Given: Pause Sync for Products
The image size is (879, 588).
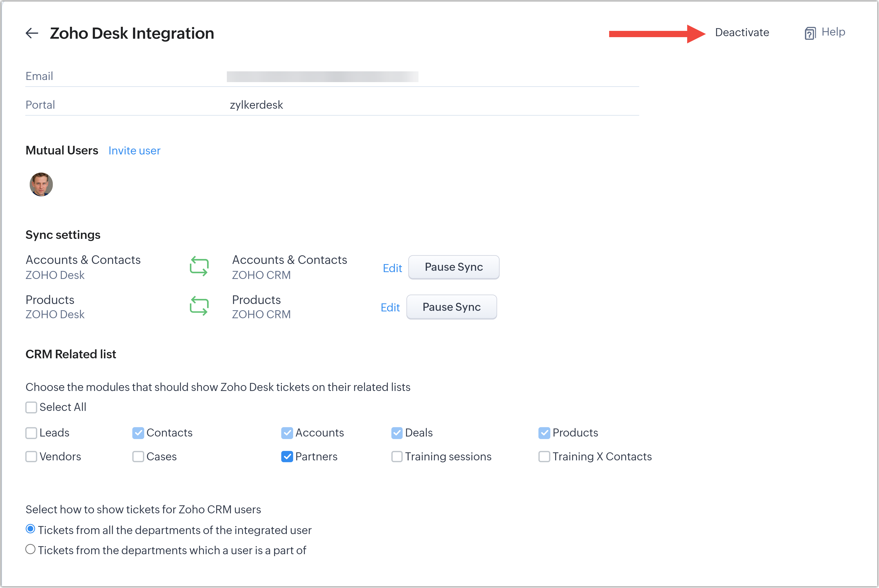Looking at the screenshot, I should (x=451, y=307).
